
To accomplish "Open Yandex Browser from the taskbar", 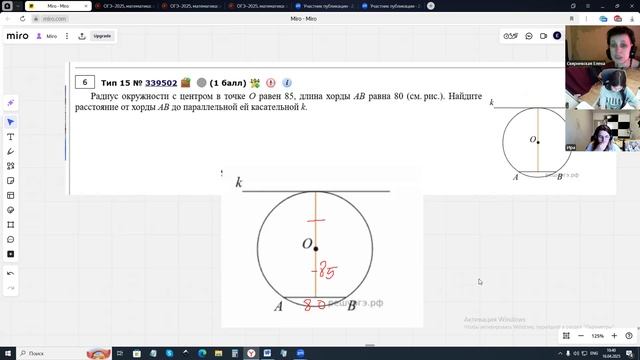I will pos(251,353).
